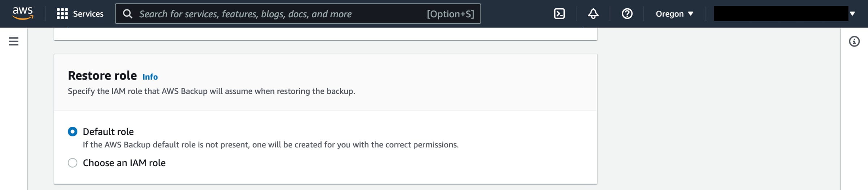The image size is (868, 190).
Task: Click the search magnifier icon
Action: (x=127, y=14)
